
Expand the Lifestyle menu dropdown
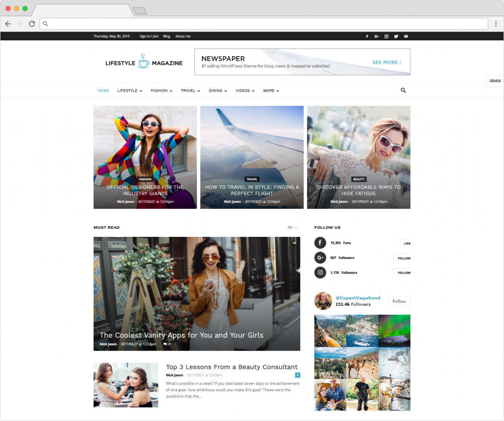[129, 91]
